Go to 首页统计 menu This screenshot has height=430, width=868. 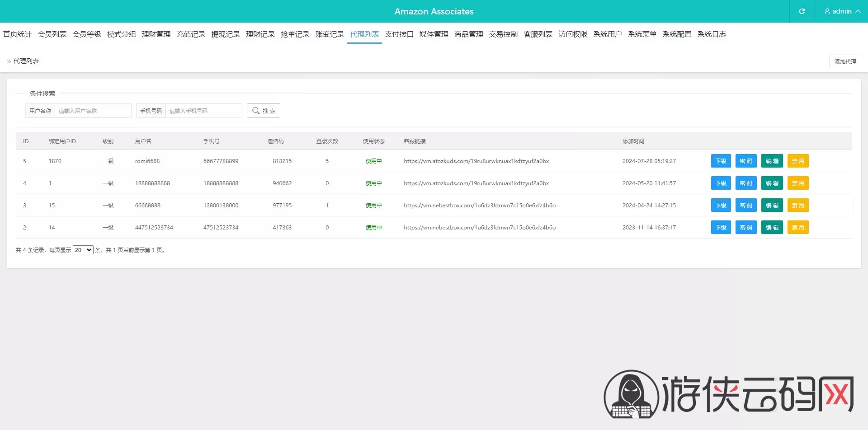click(x=17, y=34)
